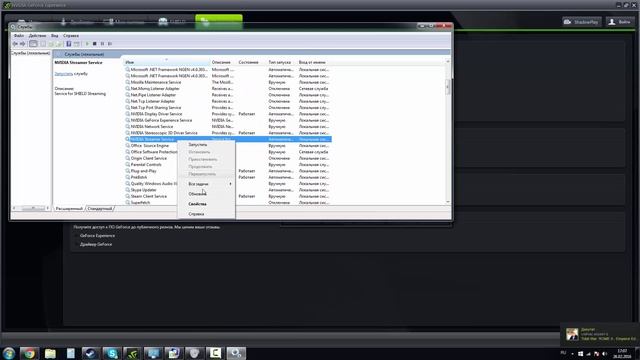Viewport: 640px width, 360px height.
Task: Open Google Chrome from the taskbar
Action: [x=29, y=353]
